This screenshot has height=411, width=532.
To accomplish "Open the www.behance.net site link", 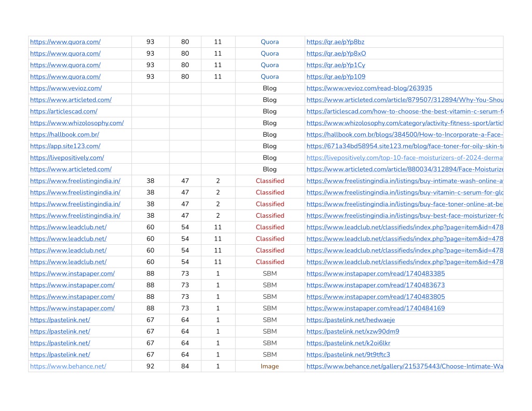I will click(68, 366).
